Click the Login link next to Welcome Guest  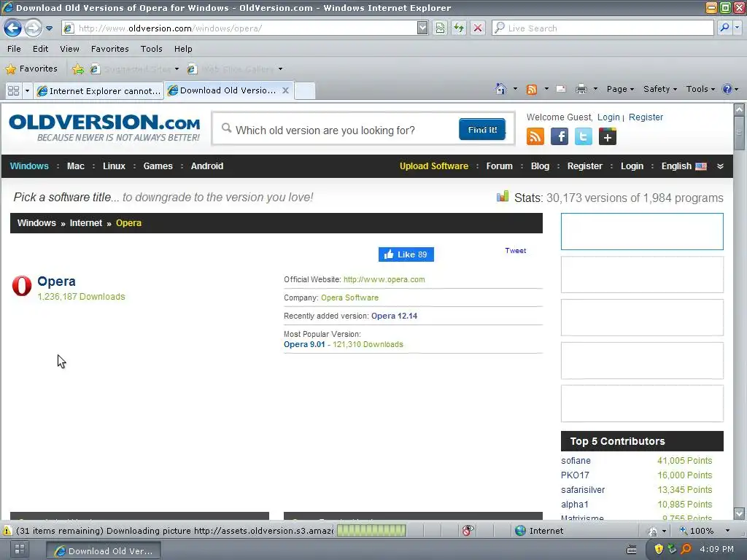point(608,117)
